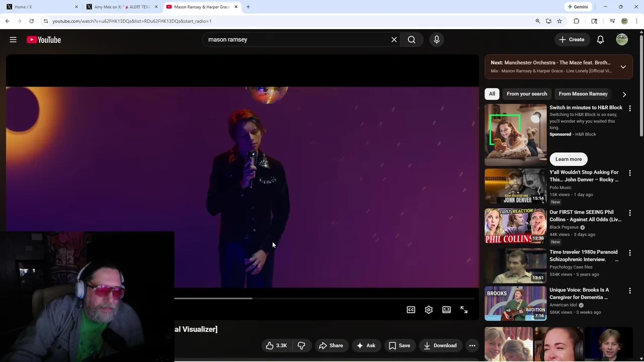Ask about this video
The image size is (644, 362).
(x=366, y=345)
